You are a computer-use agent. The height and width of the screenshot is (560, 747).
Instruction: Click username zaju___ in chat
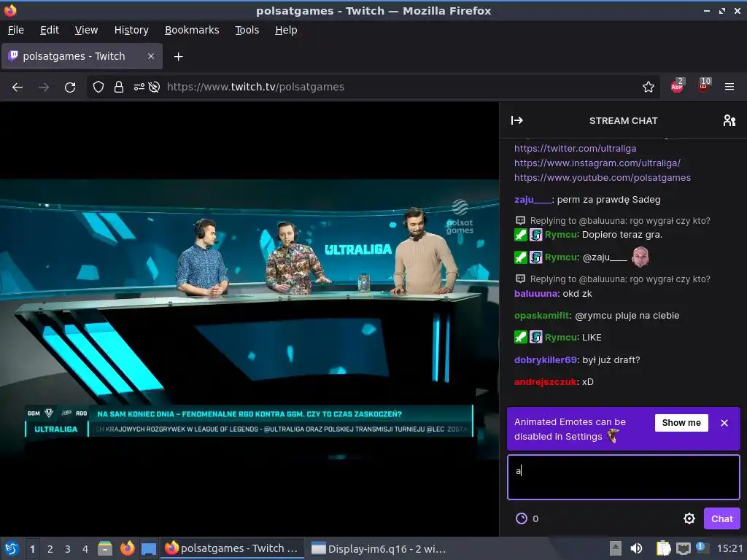pyautogui.click(x=533, y=200)
